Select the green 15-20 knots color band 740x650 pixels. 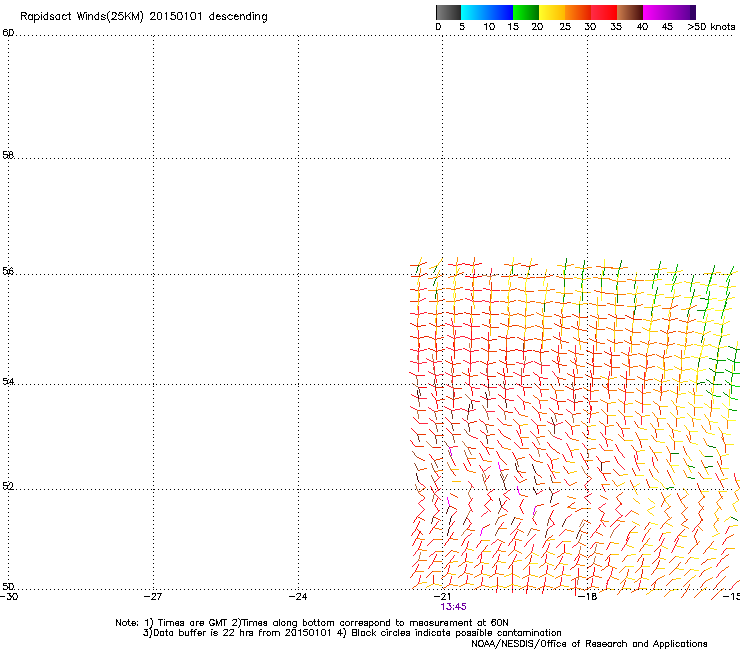pos(526,12)
